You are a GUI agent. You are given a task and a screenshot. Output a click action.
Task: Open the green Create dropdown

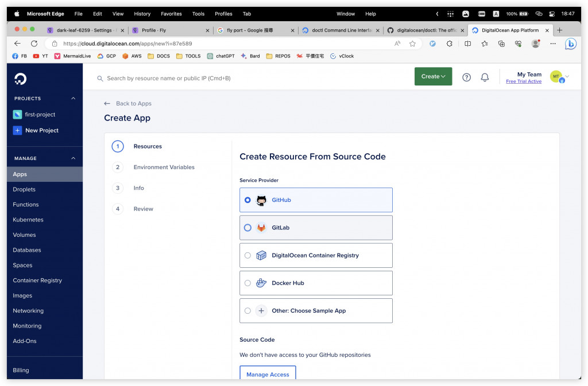point(433,76)
